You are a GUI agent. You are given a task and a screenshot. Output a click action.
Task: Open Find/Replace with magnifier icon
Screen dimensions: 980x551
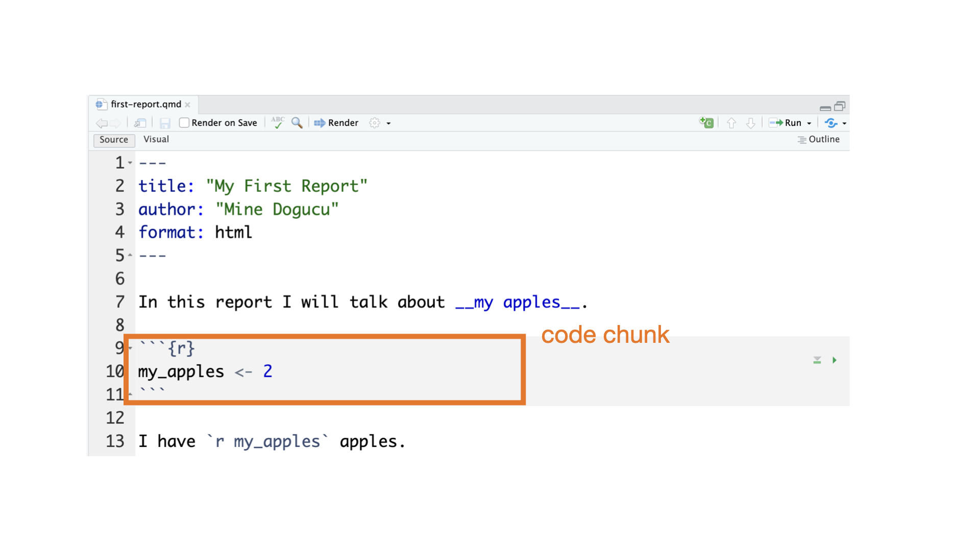(x=297, y=123)
